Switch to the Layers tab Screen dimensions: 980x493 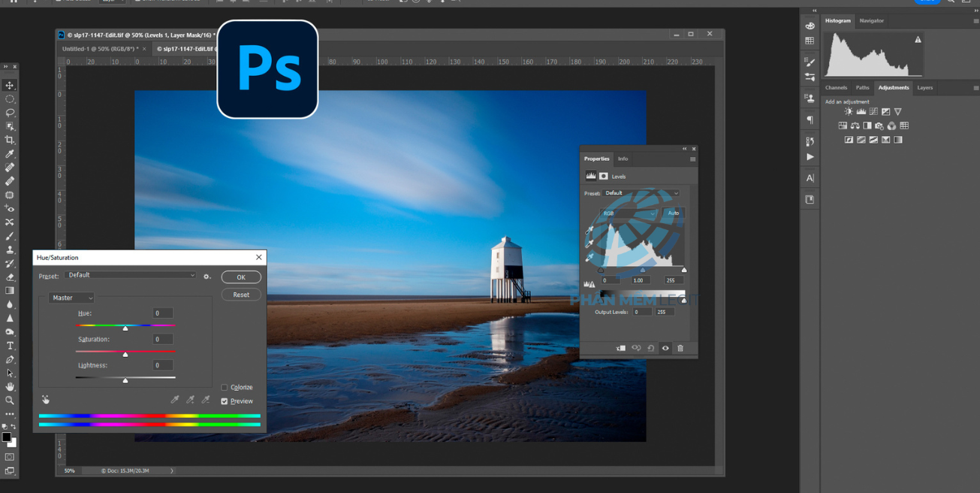[924, 88]
